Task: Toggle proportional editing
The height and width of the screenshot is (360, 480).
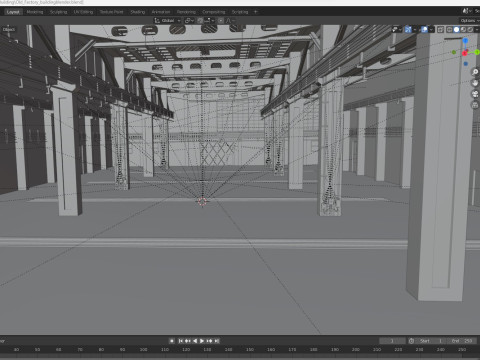Action: (221, 21)
